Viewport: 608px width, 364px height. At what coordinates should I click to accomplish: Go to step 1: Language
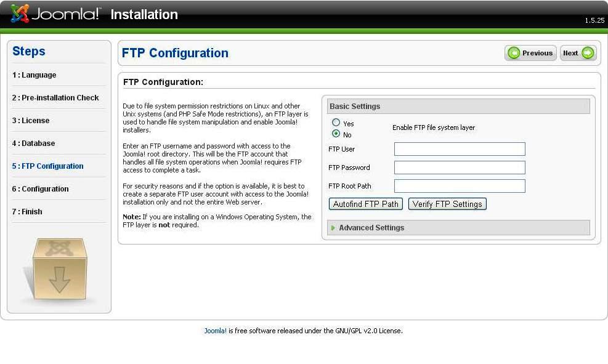coord(34,75)
